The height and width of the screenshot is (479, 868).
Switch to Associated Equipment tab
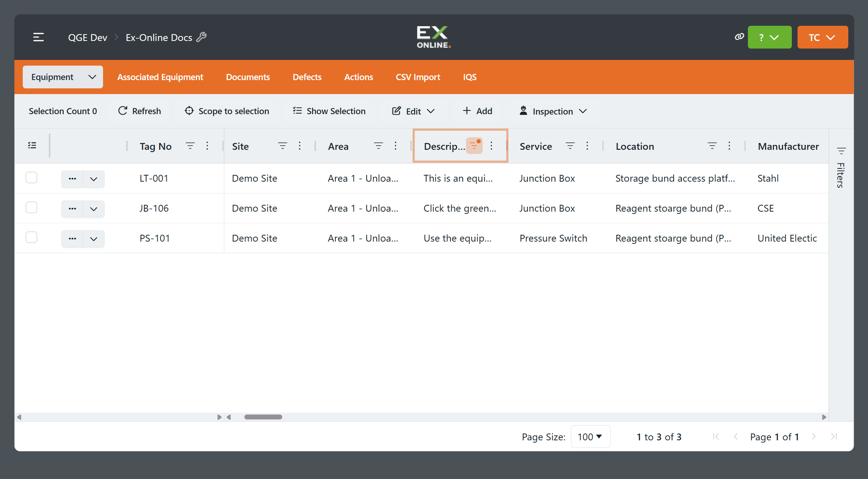point(160,77)
